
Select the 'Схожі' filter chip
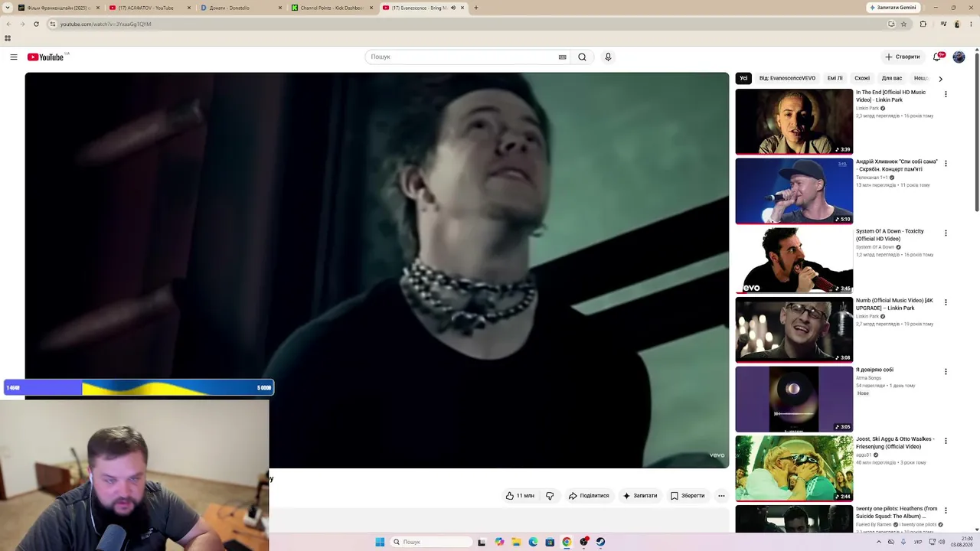[x=862, y=78]
